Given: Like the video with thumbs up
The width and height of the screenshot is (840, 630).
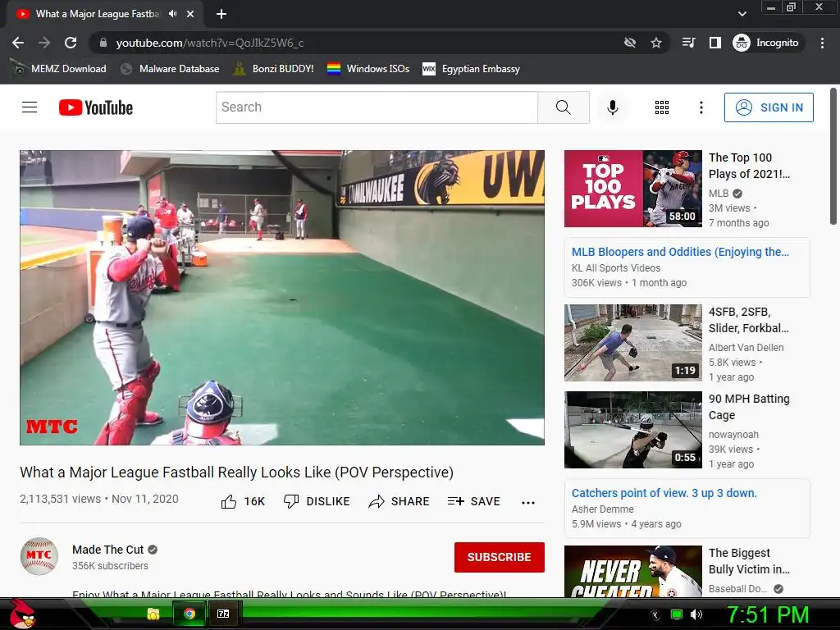Looking at the screenshot, I should (243, 501).
